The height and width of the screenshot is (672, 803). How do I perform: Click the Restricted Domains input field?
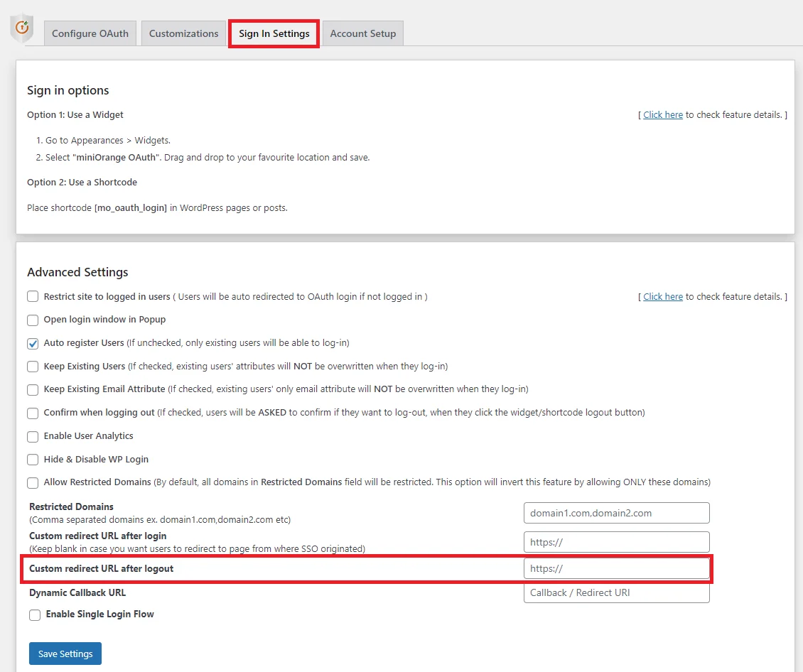616,512
